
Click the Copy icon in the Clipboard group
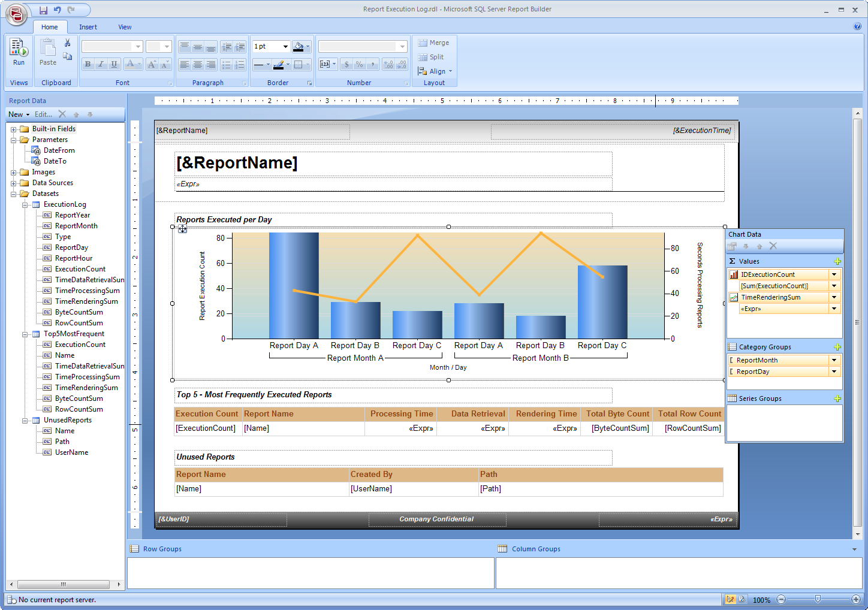pos(68,55)
